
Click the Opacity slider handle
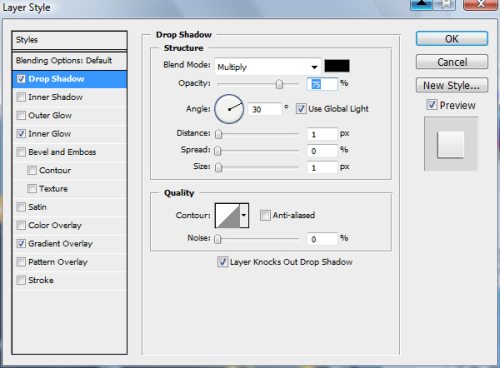(279, 84)
